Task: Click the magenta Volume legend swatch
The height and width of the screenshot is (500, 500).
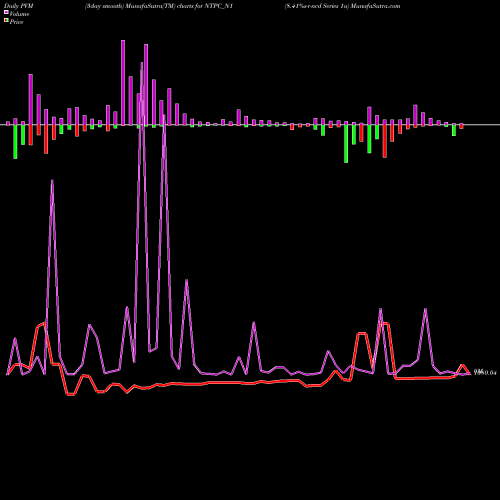Action: click(6, 12)
